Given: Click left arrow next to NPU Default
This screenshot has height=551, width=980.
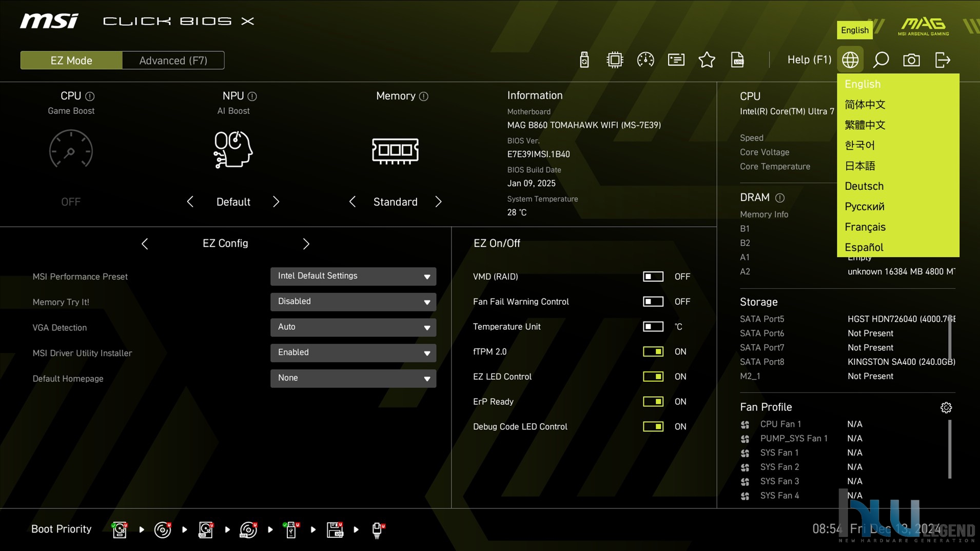Looking at the screenshot, I should [190, 202].
